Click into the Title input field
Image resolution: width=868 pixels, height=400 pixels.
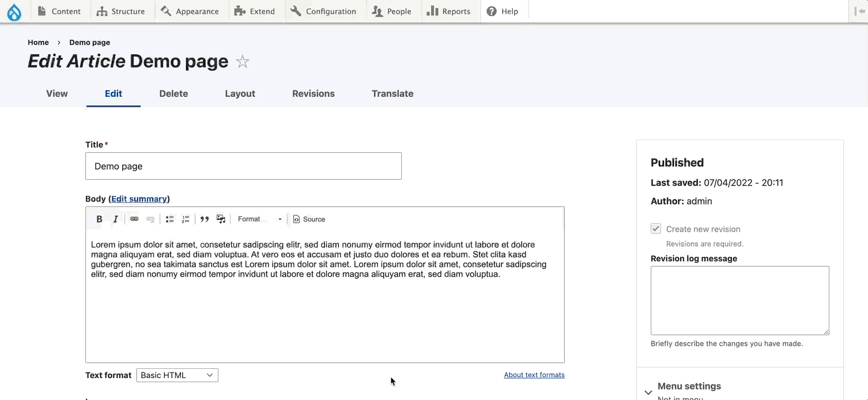[x=243, y=166]
